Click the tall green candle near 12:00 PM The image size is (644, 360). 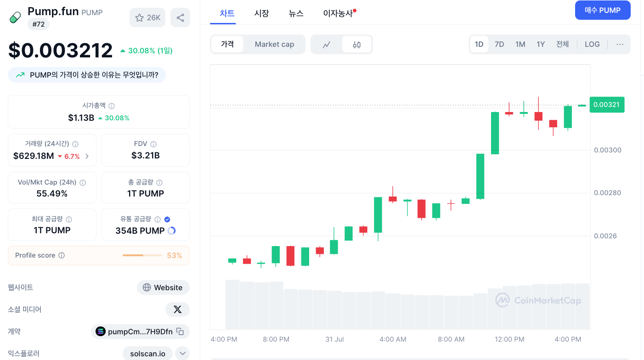(x=495, y=133)
